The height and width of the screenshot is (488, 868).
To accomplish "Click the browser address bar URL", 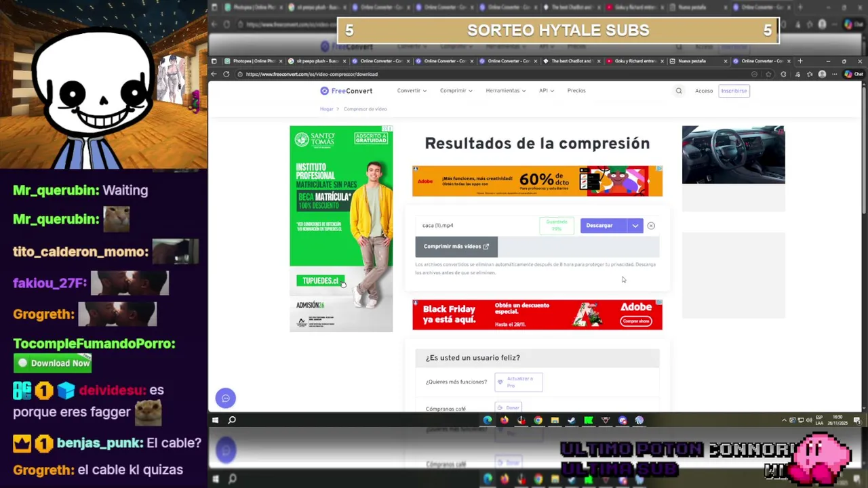I will pos(312,74).
